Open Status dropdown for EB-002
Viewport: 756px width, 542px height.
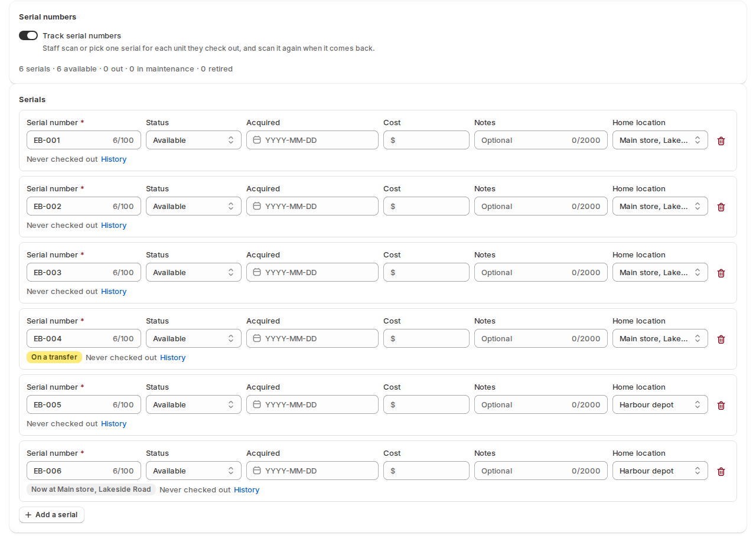(x=194, y=206)
